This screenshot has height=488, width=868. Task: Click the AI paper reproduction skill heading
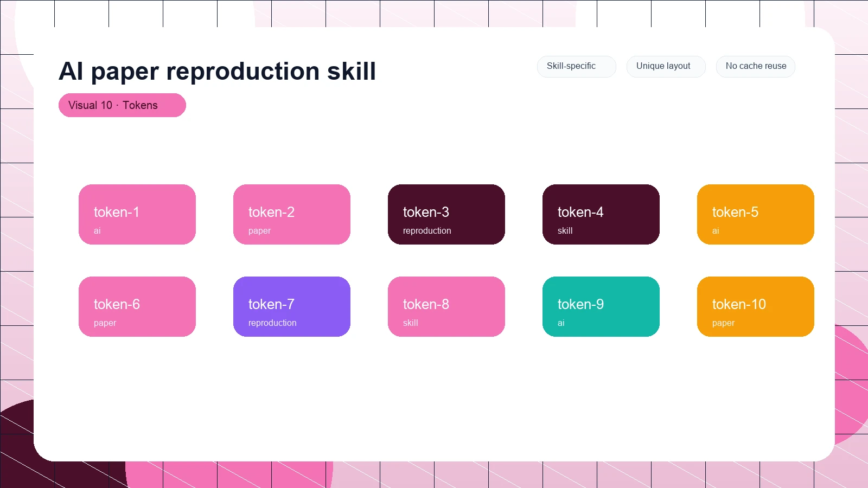(217, 71)
